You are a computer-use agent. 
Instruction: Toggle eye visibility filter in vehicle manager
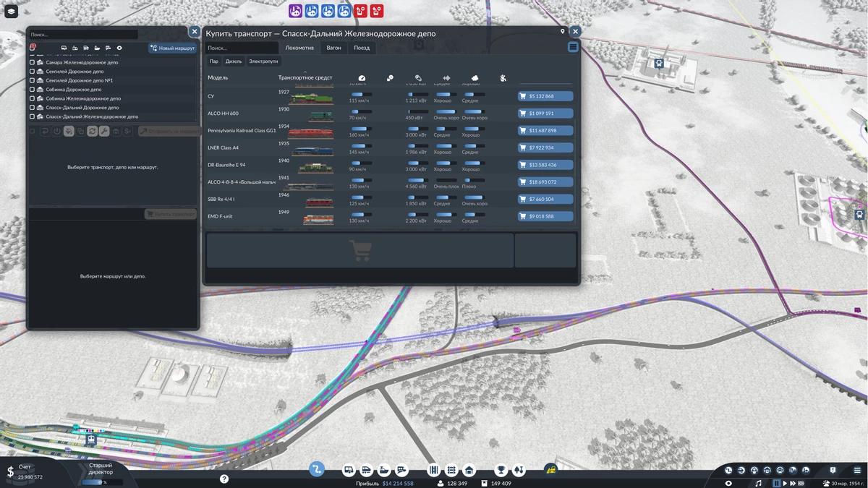pyautogui.click(x=119, y=48)
